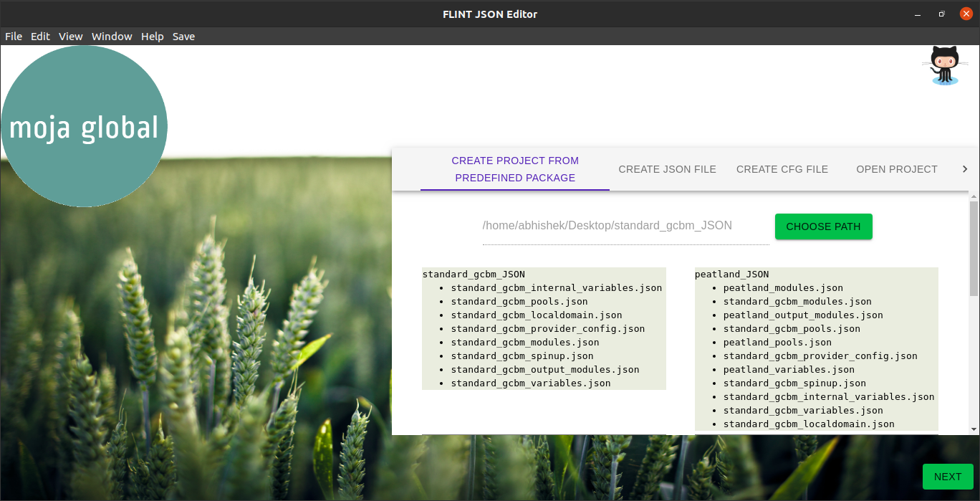This screenshot has height=501, width=980.
Task: Switch to the CREATE CFG FILE tab
Action: [x=782, y=169]
